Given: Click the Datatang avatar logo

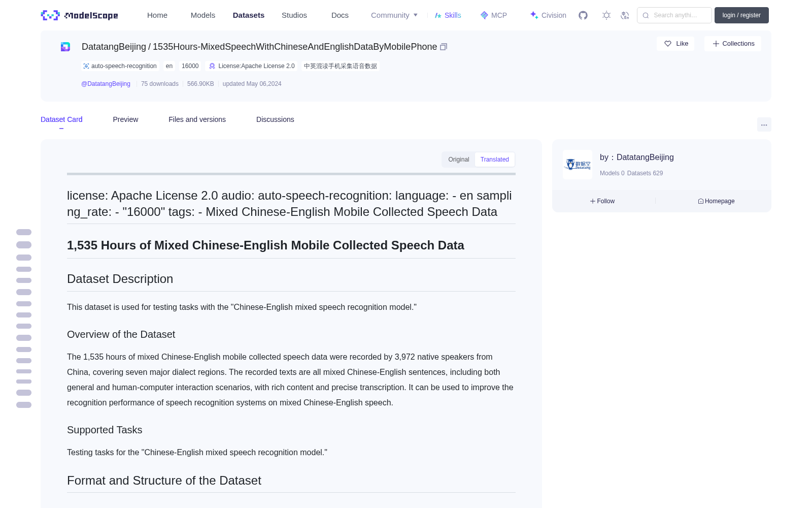Looking at the screenshot, I should click(578, 165).
